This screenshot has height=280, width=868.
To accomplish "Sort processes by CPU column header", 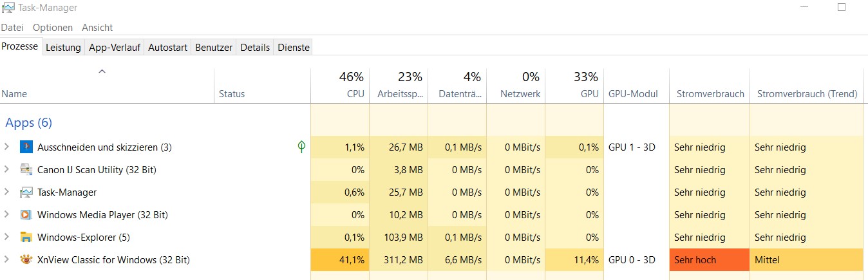I will (x=355, y=94).
